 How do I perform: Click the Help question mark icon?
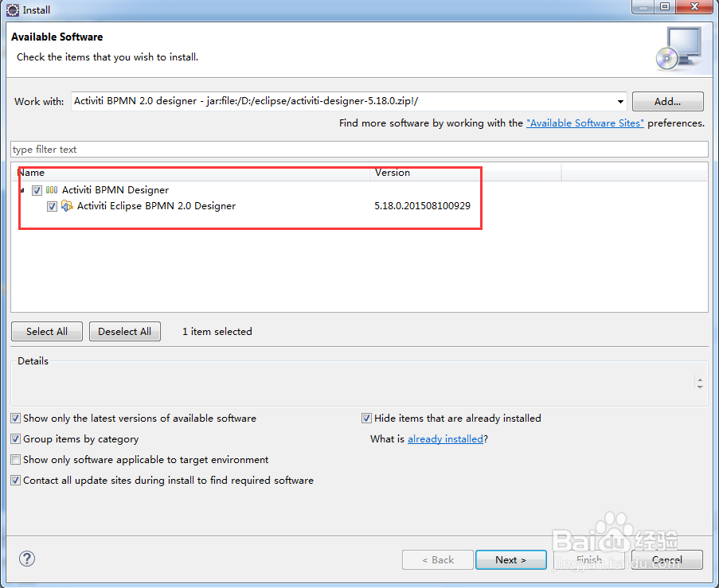(x=26, y=559)
